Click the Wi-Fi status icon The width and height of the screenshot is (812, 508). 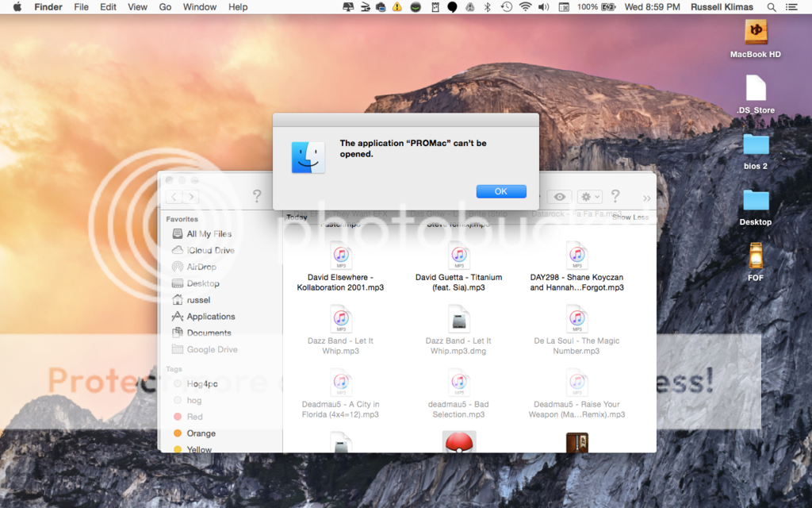click(525, 7)
